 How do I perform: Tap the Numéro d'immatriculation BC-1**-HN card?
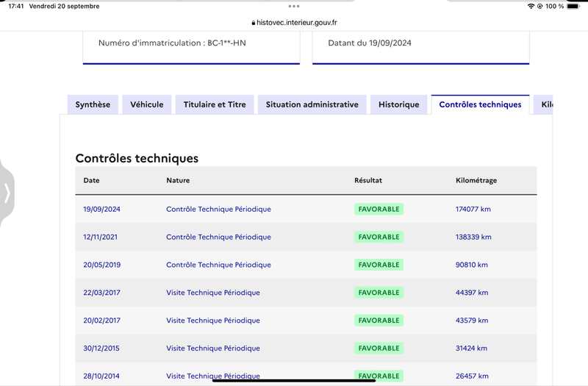[191, 47]
